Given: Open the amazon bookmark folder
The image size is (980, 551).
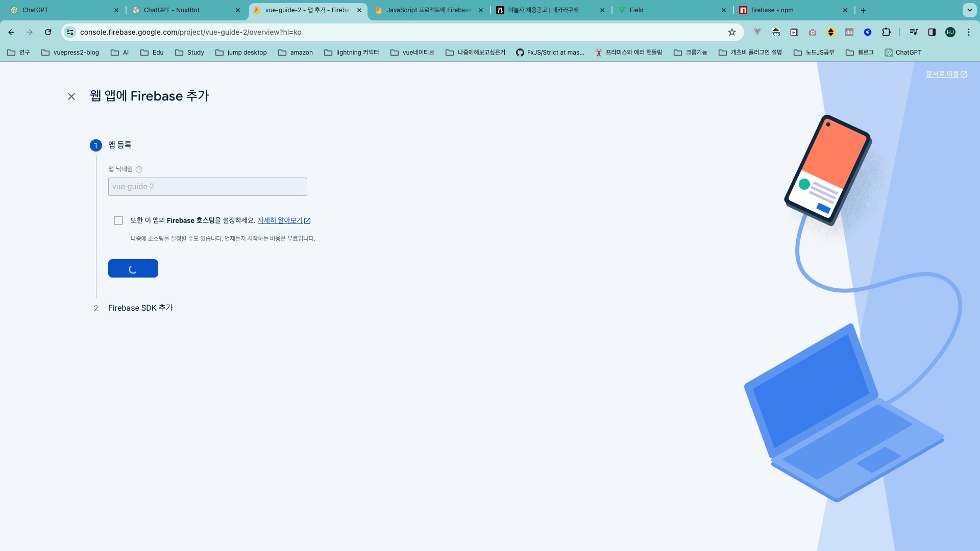Looking at the screenshot, I should pos(296,53).
